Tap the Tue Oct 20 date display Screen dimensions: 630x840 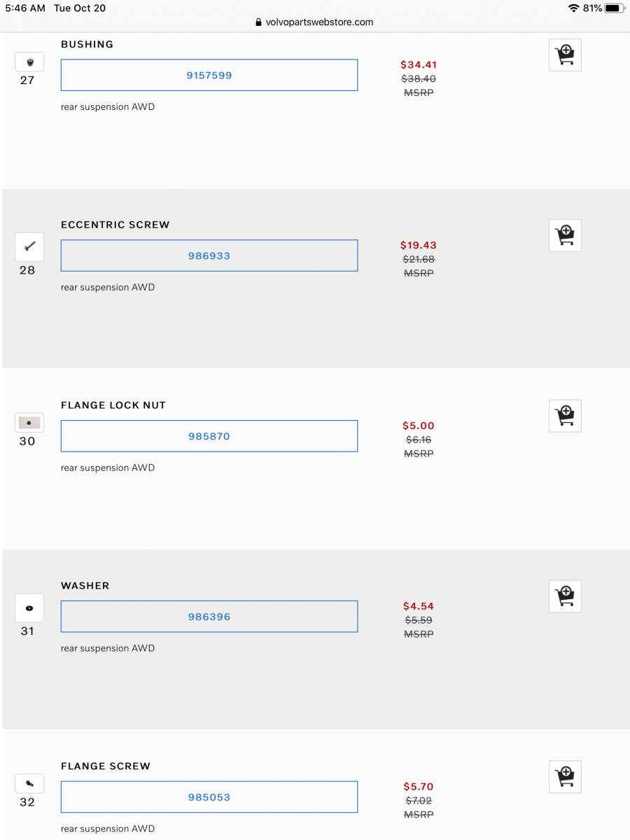[79, 8]
